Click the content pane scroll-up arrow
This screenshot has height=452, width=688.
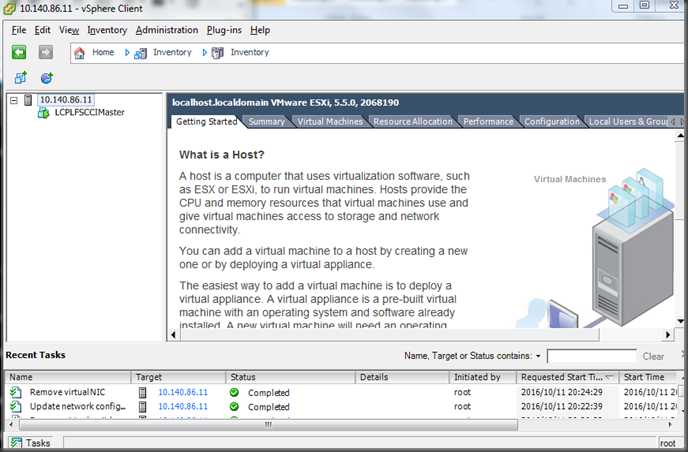[680, 136]
